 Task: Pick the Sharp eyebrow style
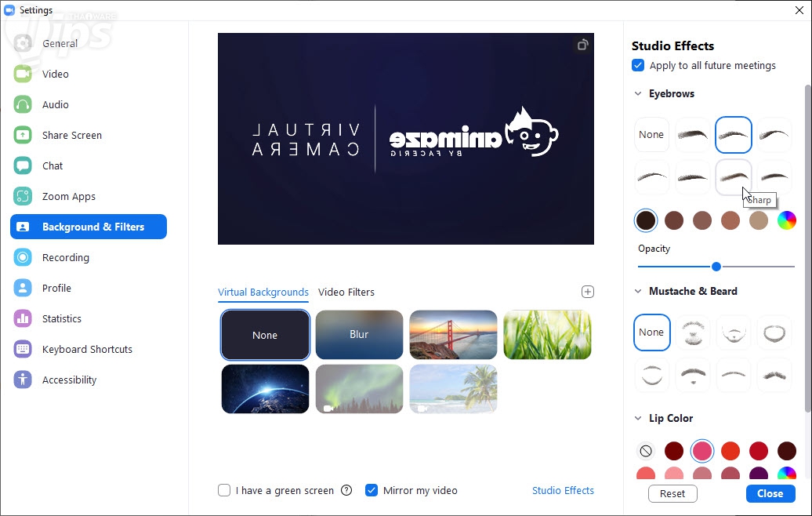click(734, 177)
